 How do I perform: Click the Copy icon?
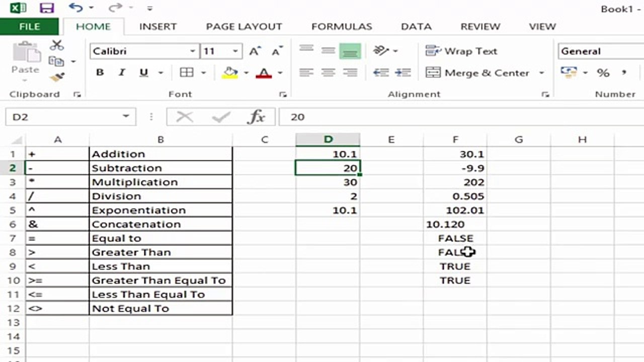tap(56, 61)
